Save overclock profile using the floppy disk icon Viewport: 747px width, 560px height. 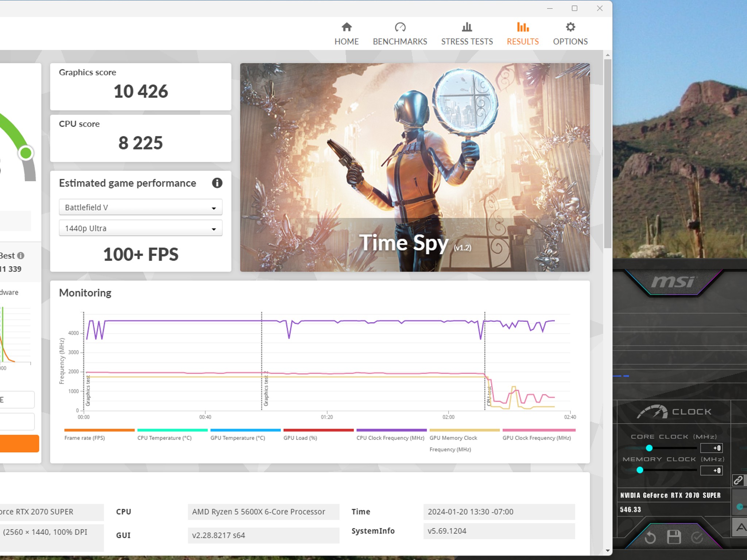click(674, 538)
